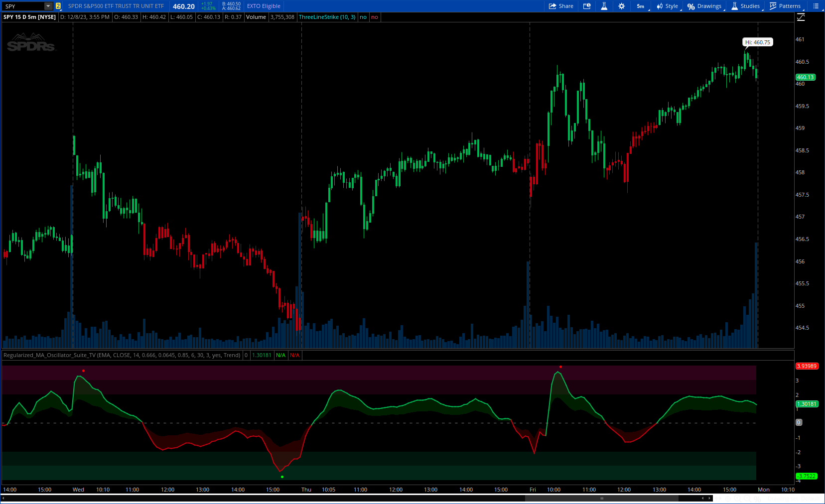Screen dimensions: 825x504
Task: Click the Volume study label
Action: pyautogui.click(x=256, y=17)
